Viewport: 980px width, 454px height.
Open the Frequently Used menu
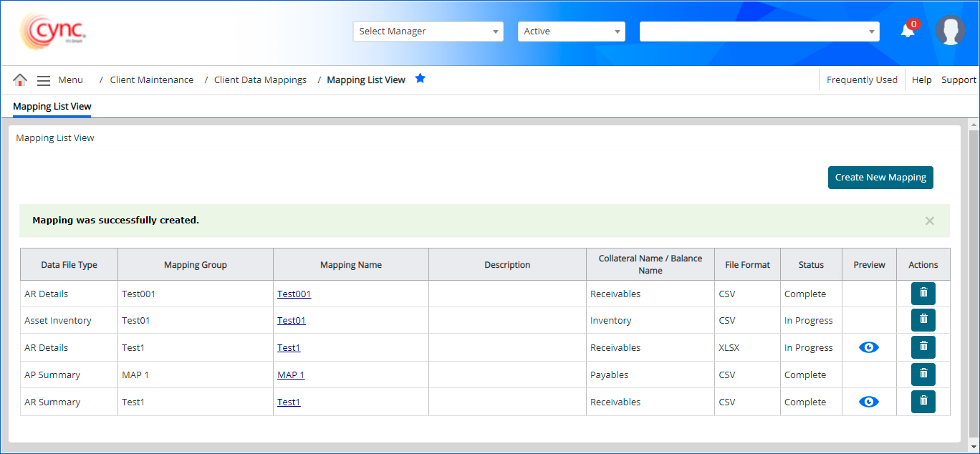pyautogui.click(x=862, y=80)
